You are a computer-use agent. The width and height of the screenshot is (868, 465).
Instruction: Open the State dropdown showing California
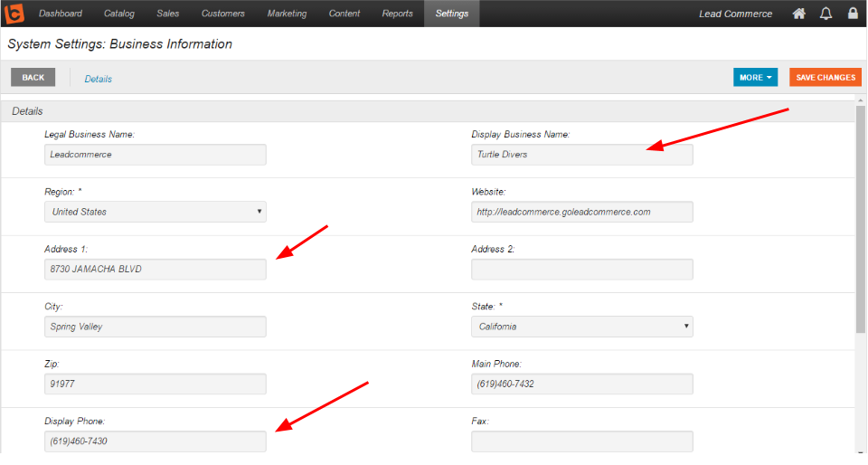pyautogui.click(x=581, y=327)
